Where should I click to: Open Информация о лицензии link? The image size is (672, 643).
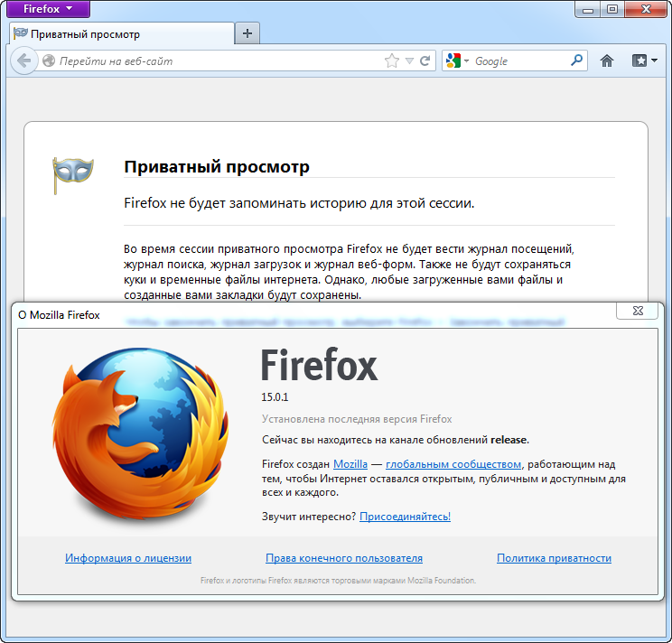coord(128,558)
